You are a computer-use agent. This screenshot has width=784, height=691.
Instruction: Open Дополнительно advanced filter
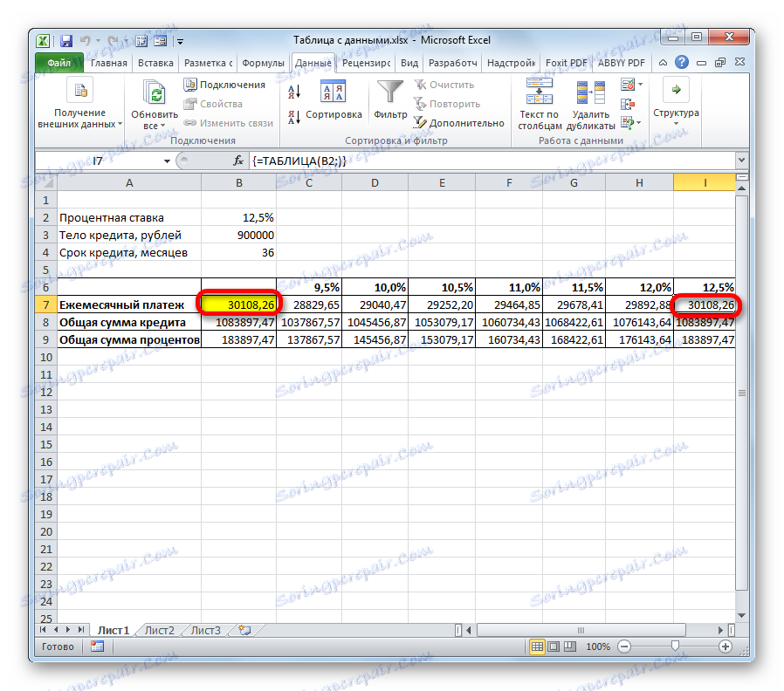point(458,123)
